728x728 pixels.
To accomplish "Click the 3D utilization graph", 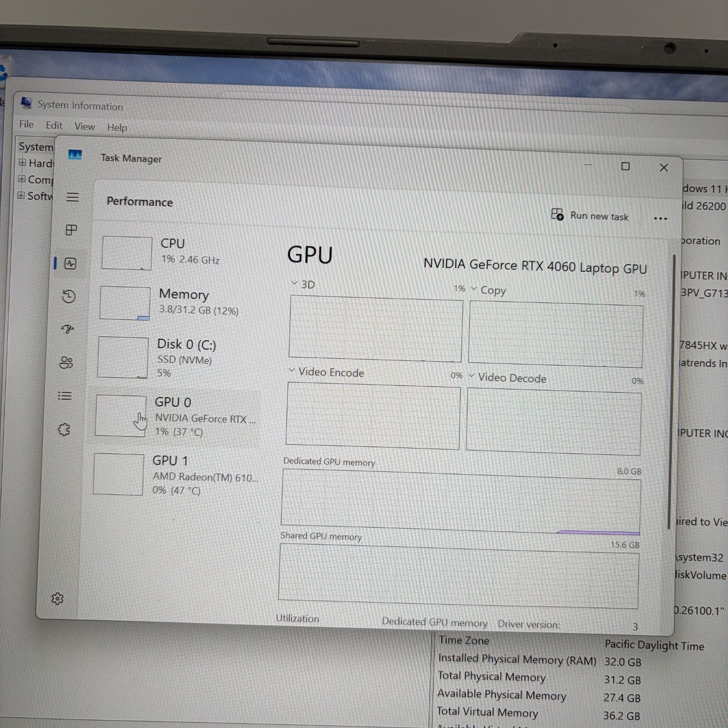I will click(x=375, y=328).
